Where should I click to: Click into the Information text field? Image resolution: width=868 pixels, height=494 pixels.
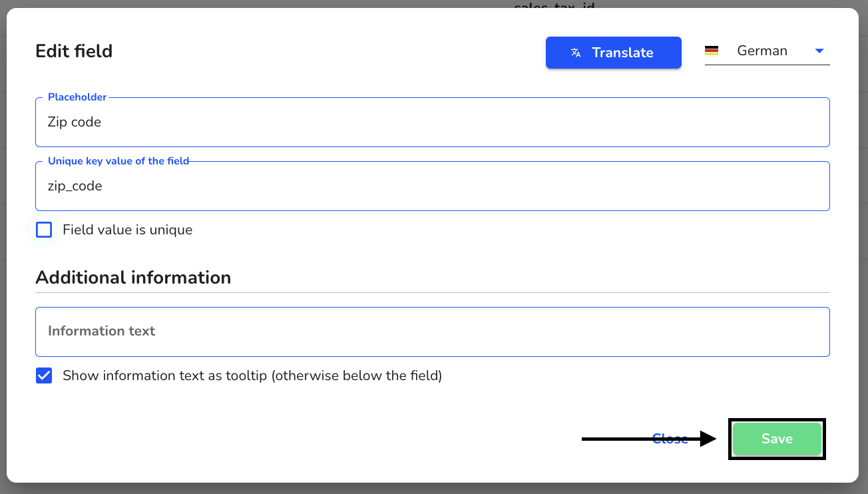click(432, 332)
